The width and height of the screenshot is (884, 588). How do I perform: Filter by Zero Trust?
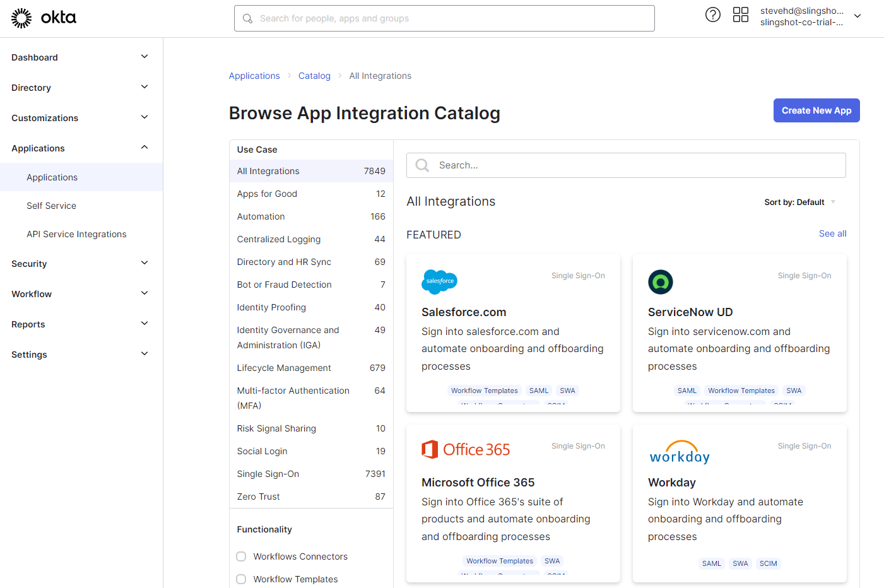pyautogui.click(x=311, y=497)
